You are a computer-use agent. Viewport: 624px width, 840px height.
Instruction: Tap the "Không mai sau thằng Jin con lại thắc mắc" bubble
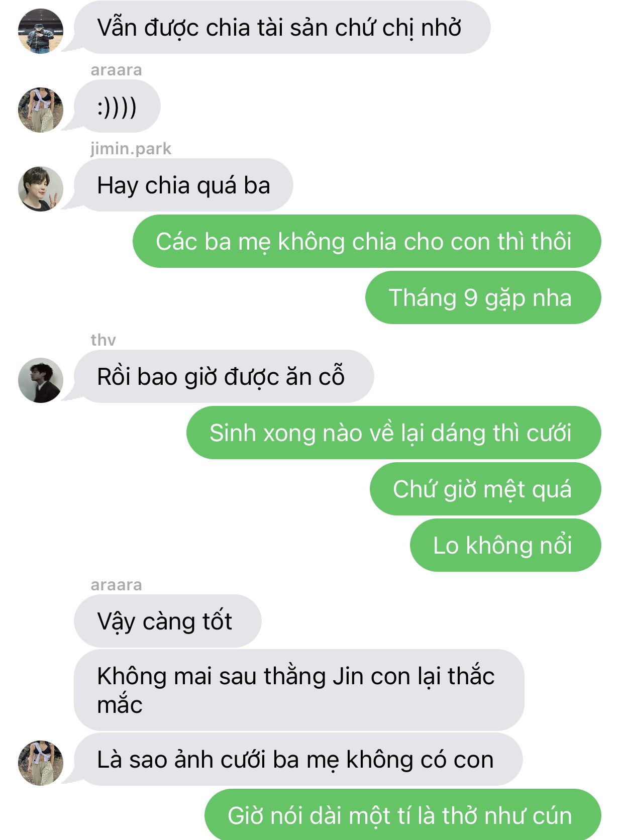pyautogui.click(x=299, y=690)
